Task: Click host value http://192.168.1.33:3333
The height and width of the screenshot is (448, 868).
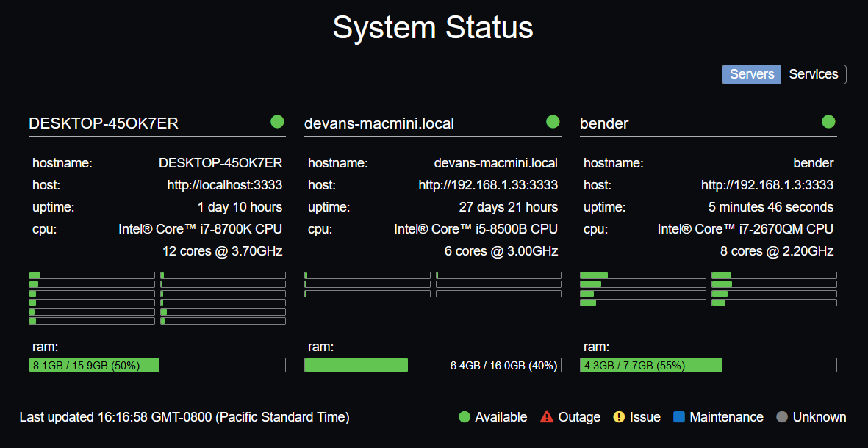Action: point(488,185)
